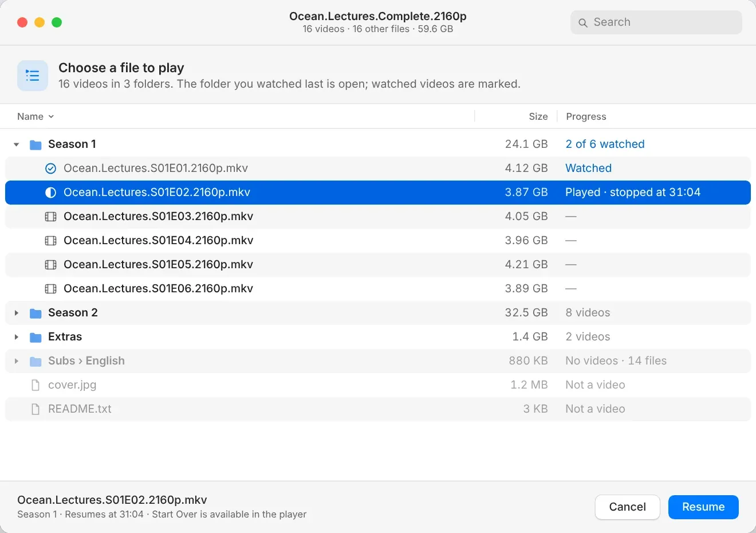Focus the Search input field
This screenshot has width=756, height=533.
pyautogui.click(x=656, y=22)
